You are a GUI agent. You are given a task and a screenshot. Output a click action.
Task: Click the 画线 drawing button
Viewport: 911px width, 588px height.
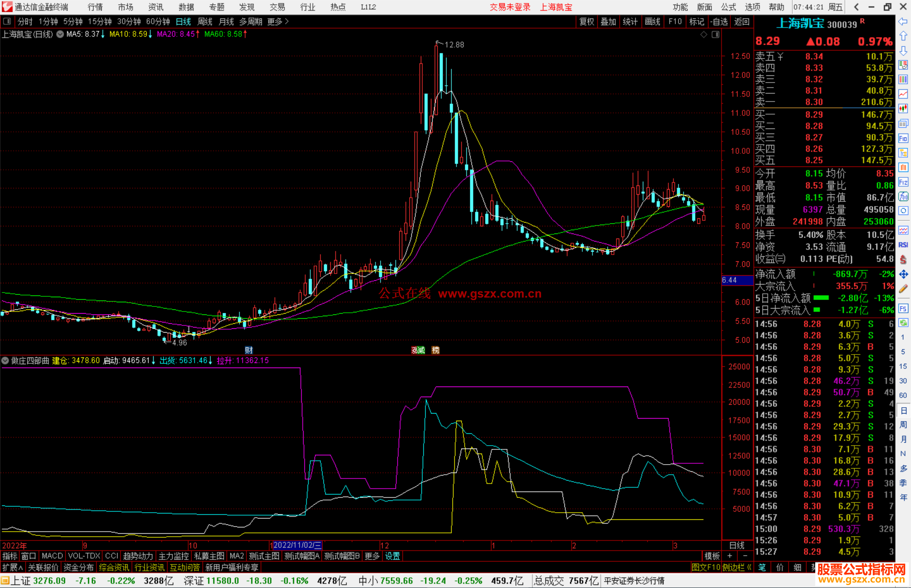tap(652, 21)
